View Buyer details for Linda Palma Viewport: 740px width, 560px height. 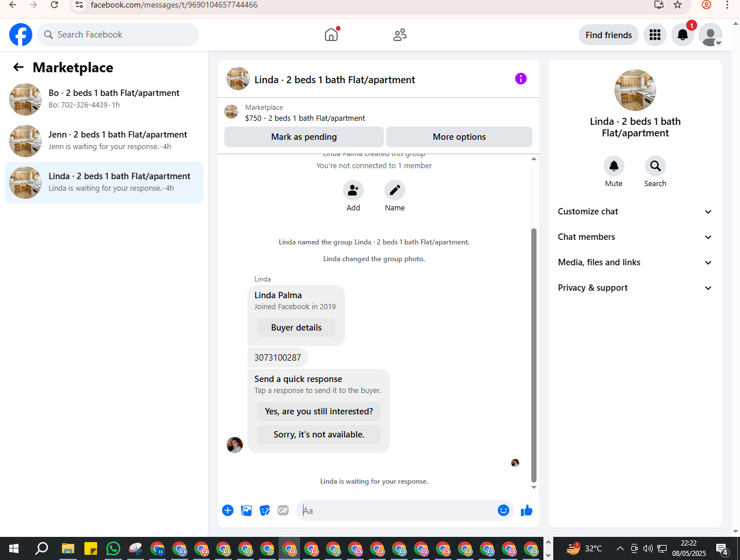click(x=297, y=328)
